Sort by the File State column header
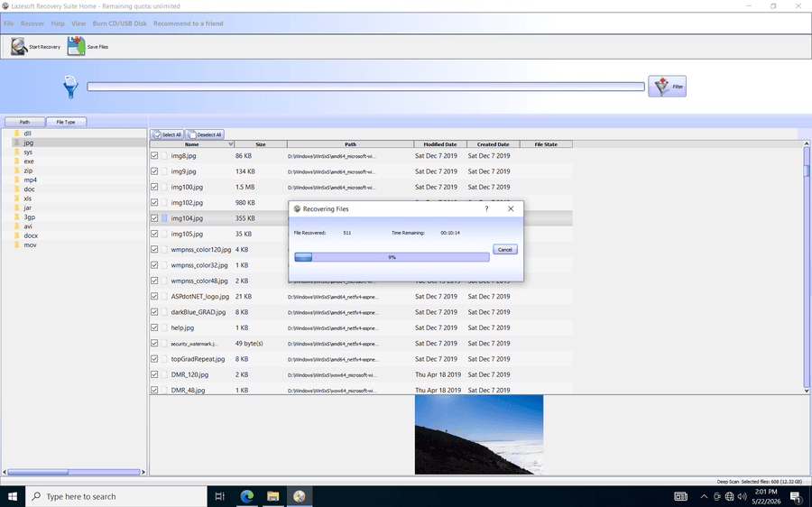This screenshot has height=507, width=812. point(546,144)
